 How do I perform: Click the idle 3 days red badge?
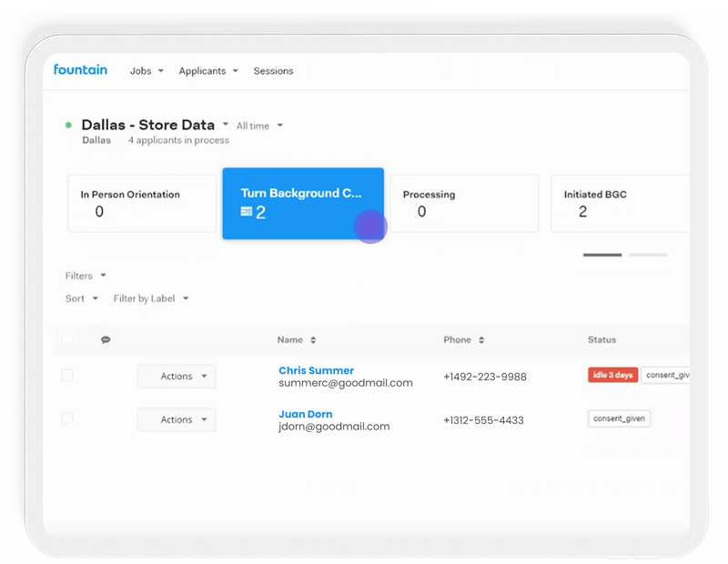(612, 375)
